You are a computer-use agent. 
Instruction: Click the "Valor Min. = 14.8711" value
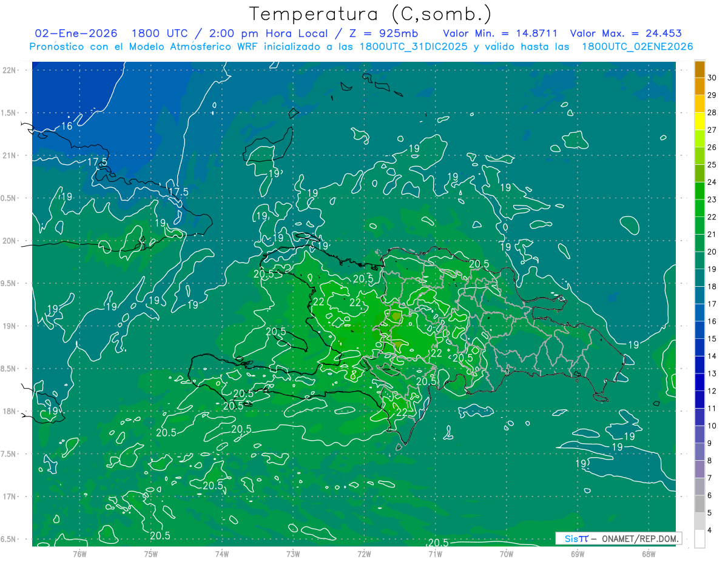coord(500,34)
